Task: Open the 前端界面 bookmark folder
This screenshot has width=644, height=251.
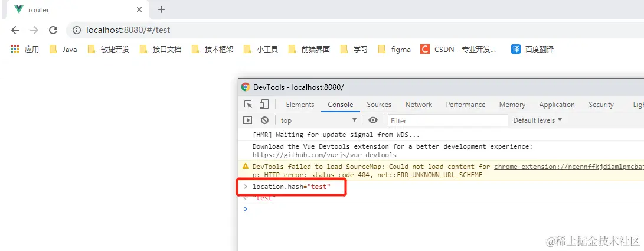Action: click(x=309, y=49)
